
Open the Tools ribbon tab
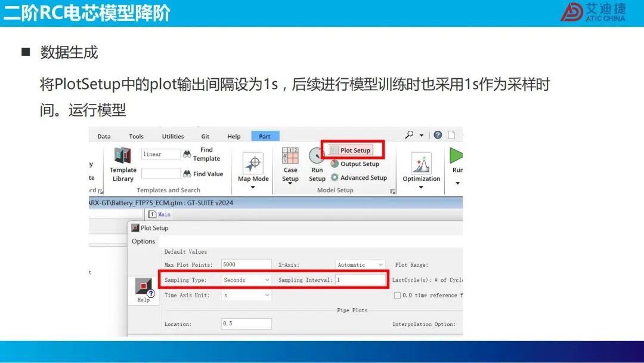[137, 136]
